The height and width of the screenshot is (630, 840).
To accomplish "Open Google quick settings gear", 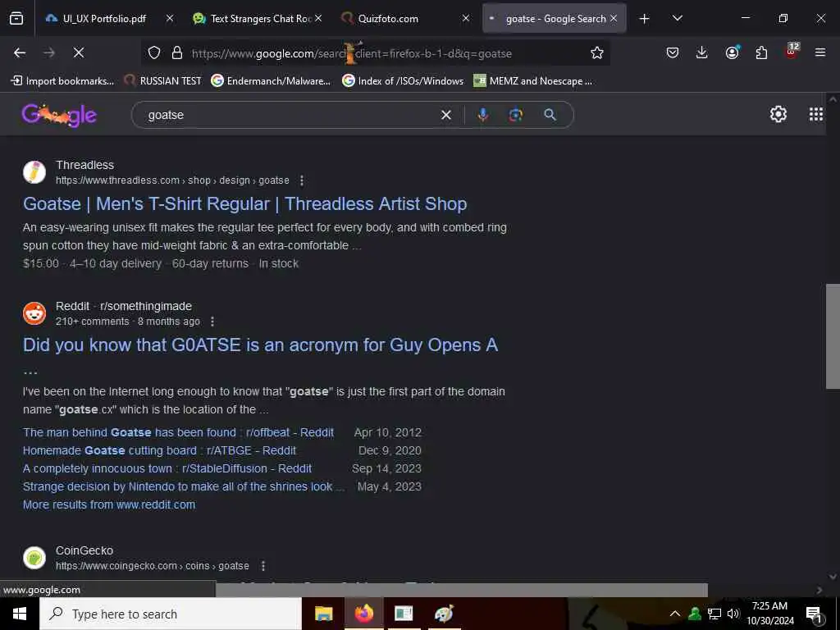I will (778, 114).
